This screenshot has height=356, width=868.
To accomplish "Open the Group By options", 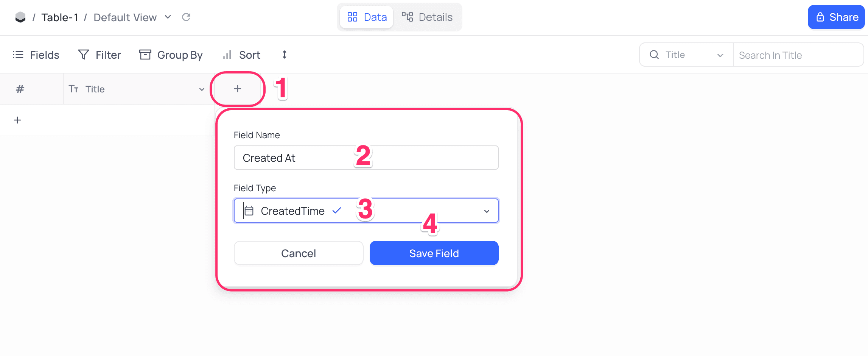I will pyautogui.click(x=171, y=55).
